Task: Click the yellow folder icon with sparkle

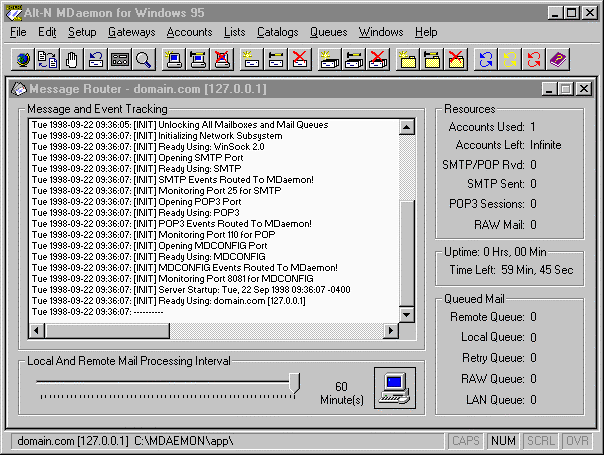Action: point(407,59)
